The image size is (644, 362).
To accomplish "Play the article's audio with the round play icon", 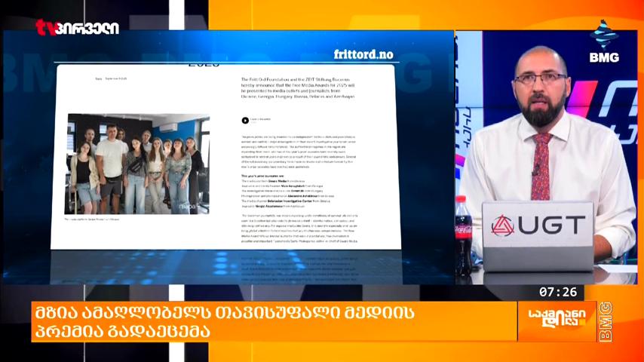I will point(245,121).
